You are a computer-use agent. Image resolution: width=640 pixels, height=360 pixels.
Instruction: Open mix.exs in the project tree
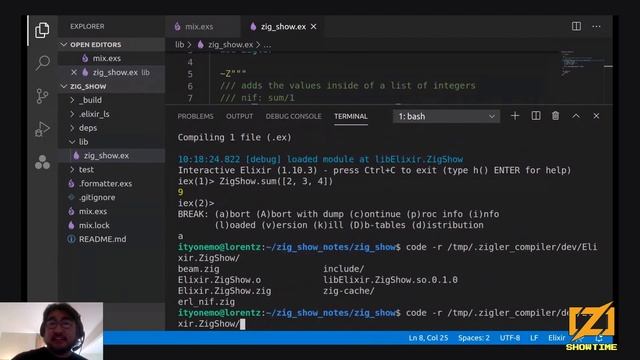93,211
